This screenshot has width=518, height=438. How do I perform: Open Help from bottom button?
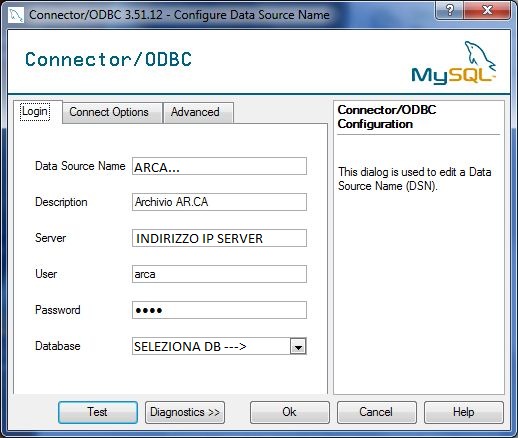click(x=463, y=412)
